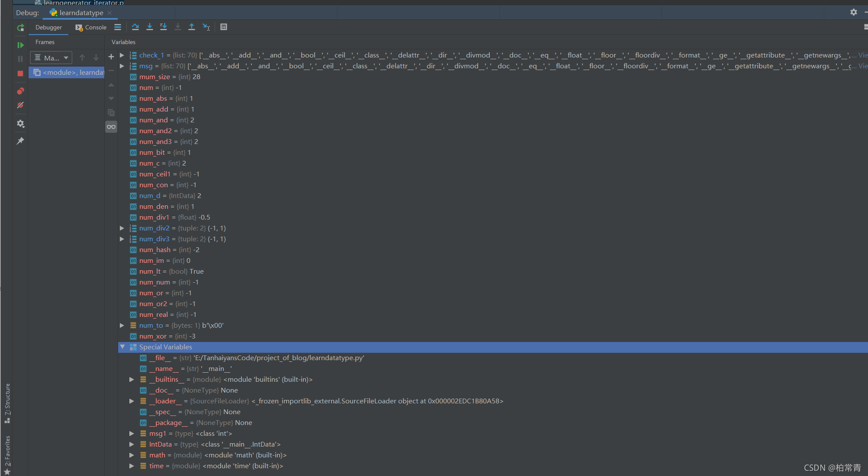Click the Pin Tab icon
Image resolution: width=868 pixels, height=476 pixels.
20,141
